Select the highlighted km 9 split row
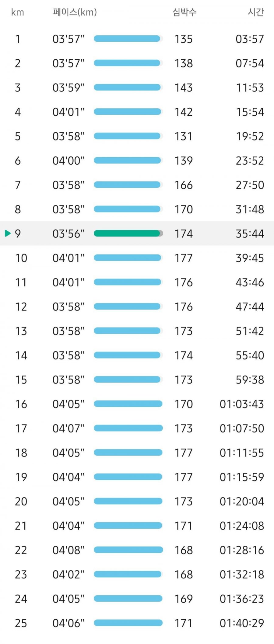Screen dimensions: 274x644 (137, 233)
